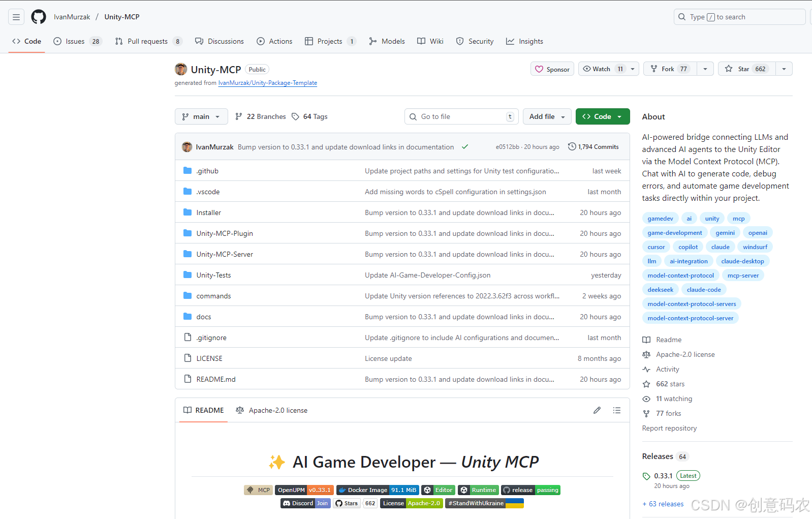This screenshot has width=812, height=519.
Task: Click Report repository link
Action: tap(669, 429)
